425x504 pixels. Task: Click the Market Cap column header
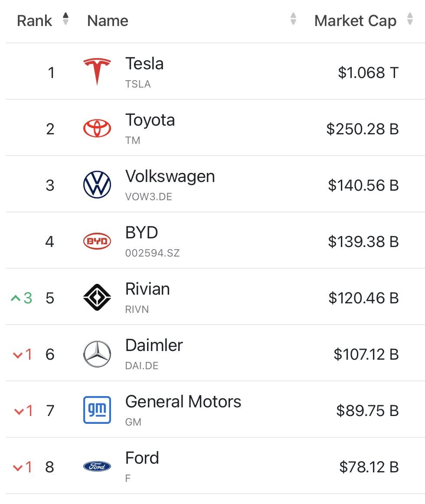pos(355,21)
